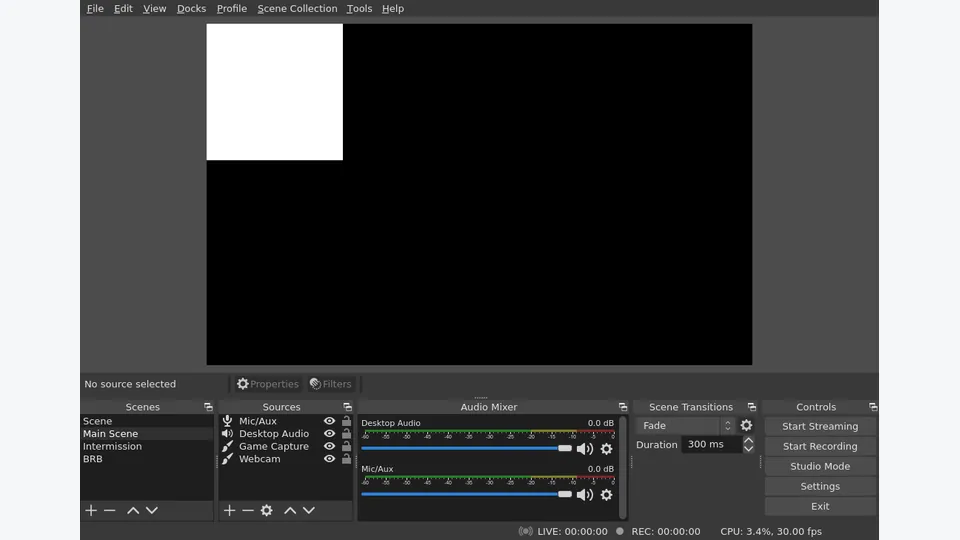This screenshot has height=540, width=960.
Task: Move source up in Sources list
Action: [290, 510]
